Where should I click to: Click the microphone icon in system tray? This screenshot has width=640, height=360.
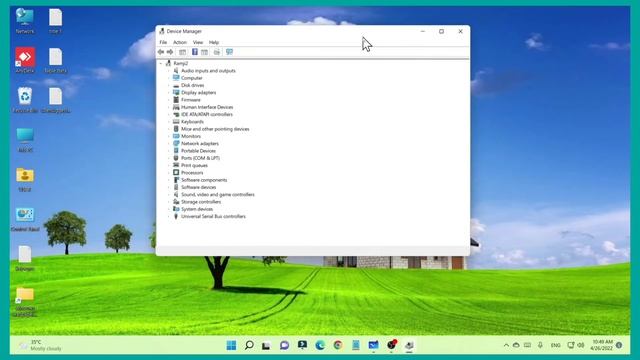(x=540, y=345)
